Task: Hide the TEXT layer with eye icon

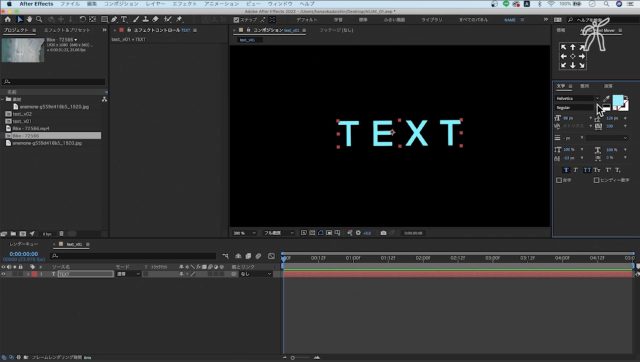Action: click(3, 274)
